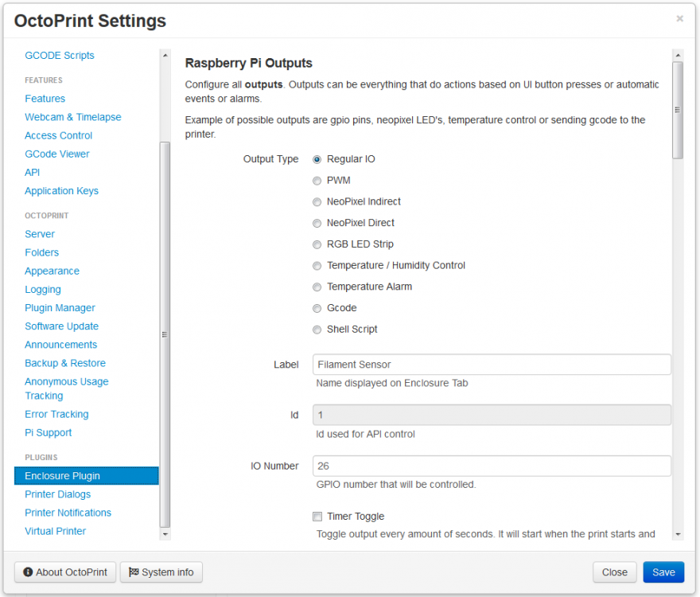
Task: Select the PWM output type
Action: (317, 181)
